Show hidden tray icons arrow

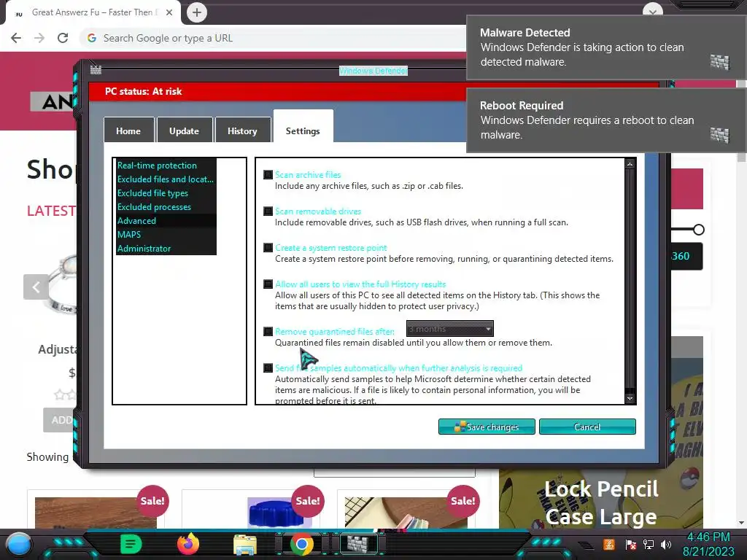(x=586, y=545)
